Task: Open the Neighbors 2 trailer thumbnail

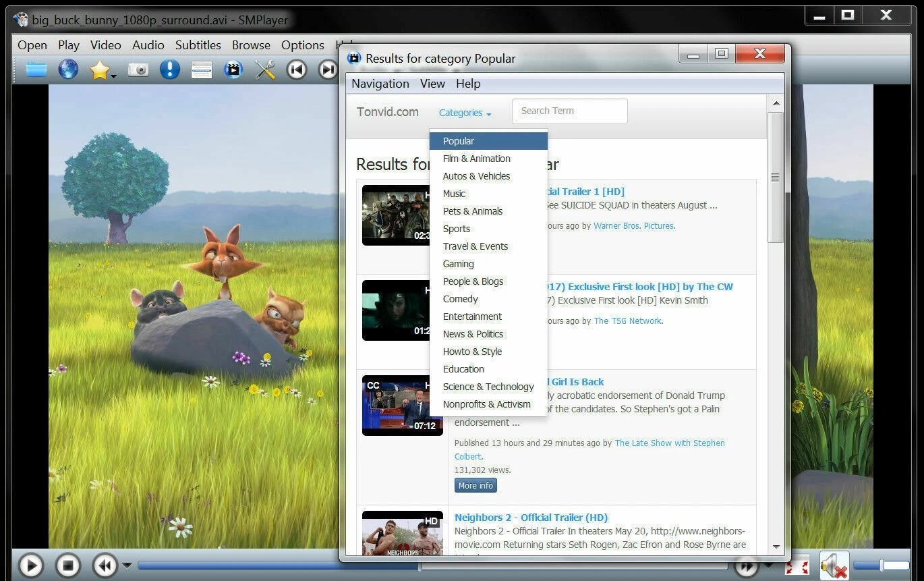Action: pyautogui.click(x=403, y=533)
